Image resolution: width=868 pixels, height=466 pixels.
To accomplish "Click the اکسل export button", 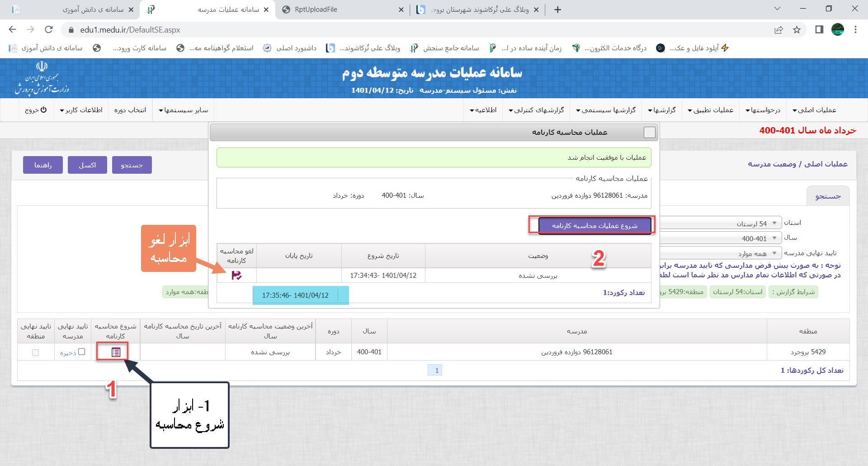I will pyautogui.click(x=87, y=165).
